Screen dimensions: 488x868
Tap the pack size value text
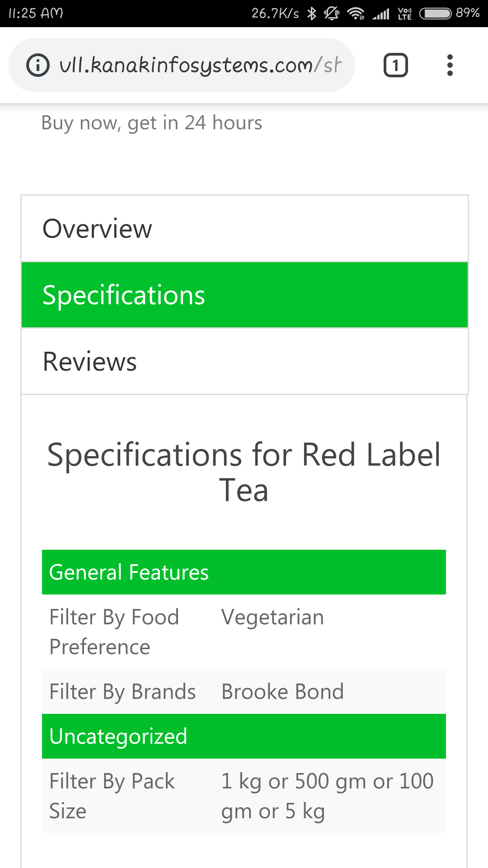pos(328,796)
